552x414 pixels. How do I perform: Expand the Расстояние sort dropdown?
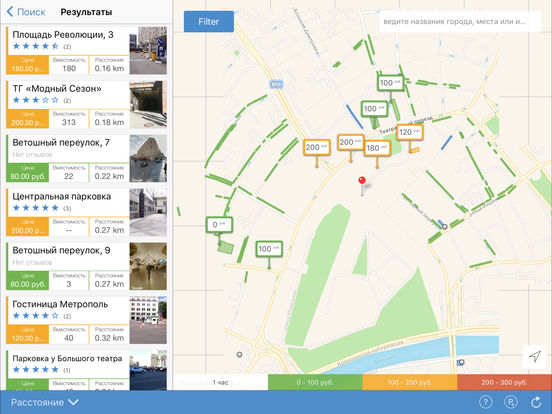pos(45,402)
